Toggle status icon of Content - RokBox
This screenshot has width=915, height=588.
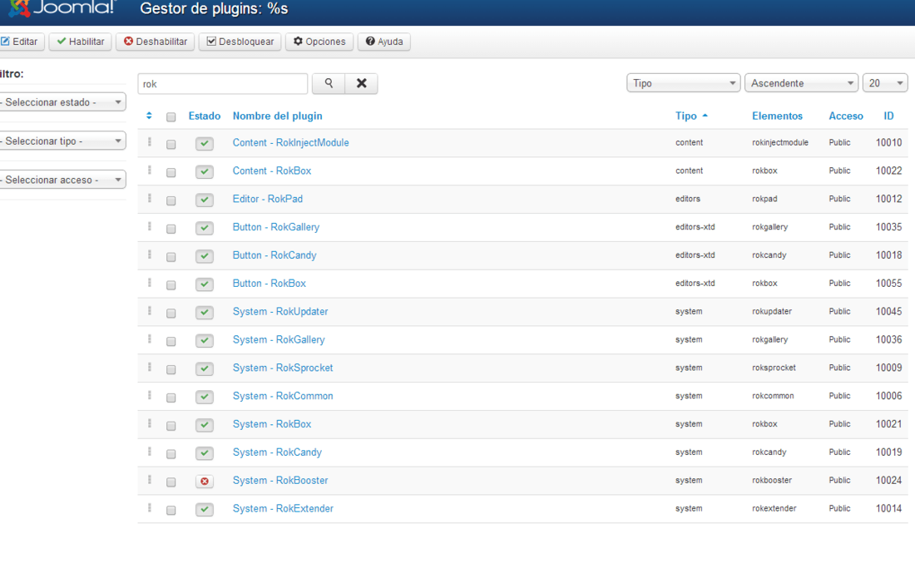[205, 171]
